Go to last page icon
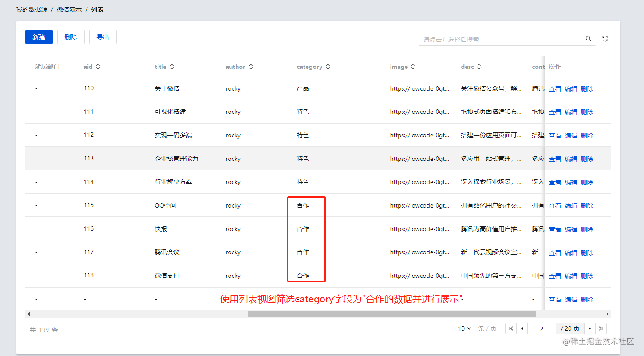 (x=601, y=328)
